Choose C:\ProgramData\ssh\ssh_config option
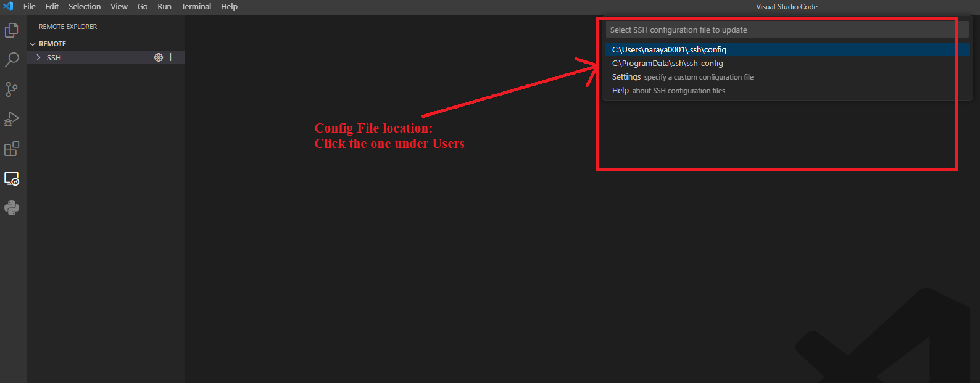This screenshot has height=383, width=980. (x=667, y=64)
